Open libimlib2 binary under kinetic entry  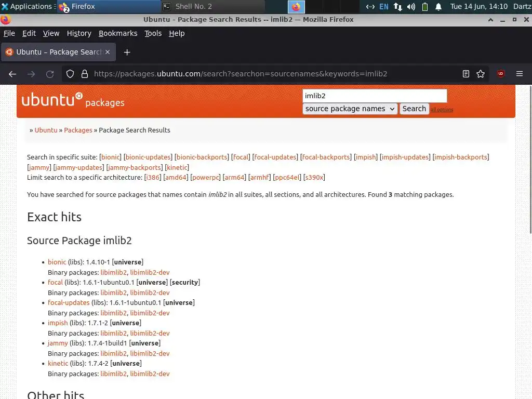pyautogui.click(x=113, y=374)
